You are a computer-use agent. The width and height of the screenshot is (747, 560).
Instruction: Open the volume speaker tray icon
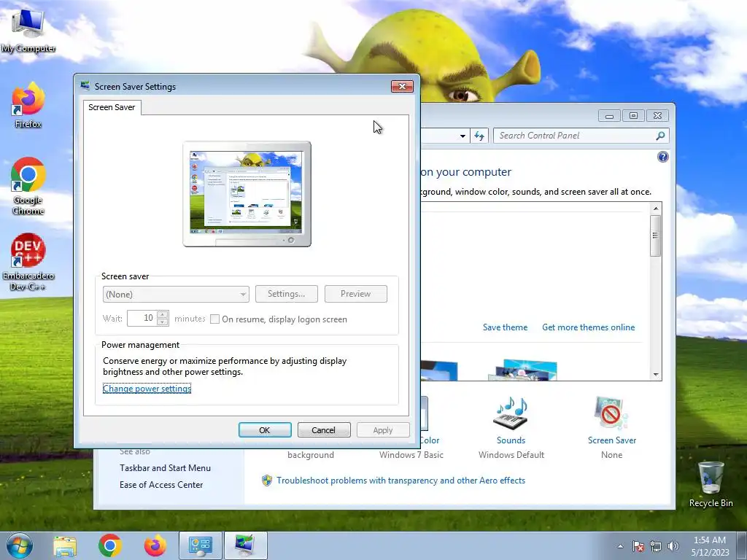[x=673, y=546]
